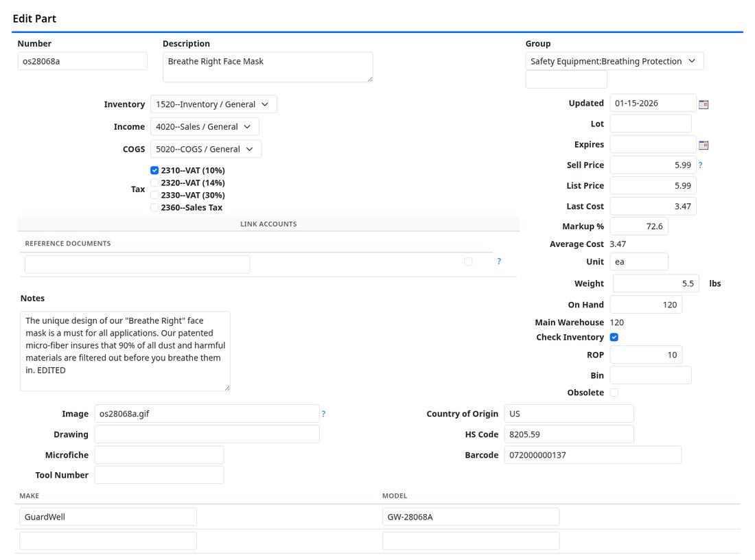Image resolution: width=755 pixels, height=560 pixels.
Task: Edit the Barcode field
Action: (x=593, y=455)
